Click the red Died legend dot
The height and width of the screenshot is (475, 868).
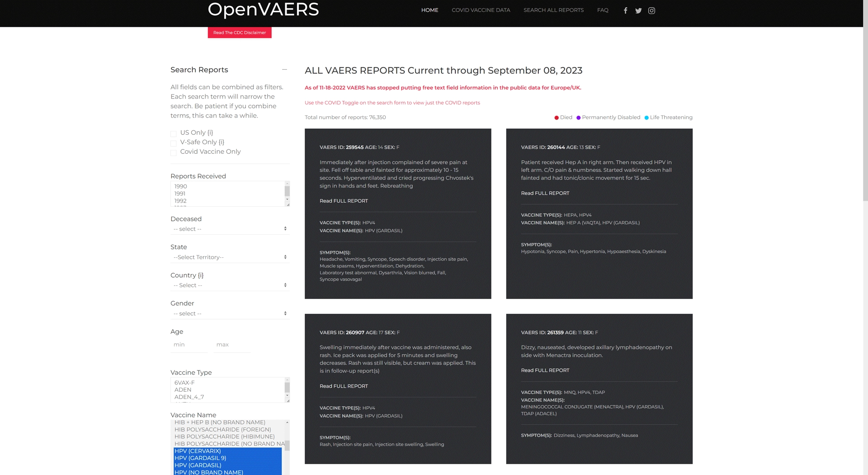click(x=557, y=118)
